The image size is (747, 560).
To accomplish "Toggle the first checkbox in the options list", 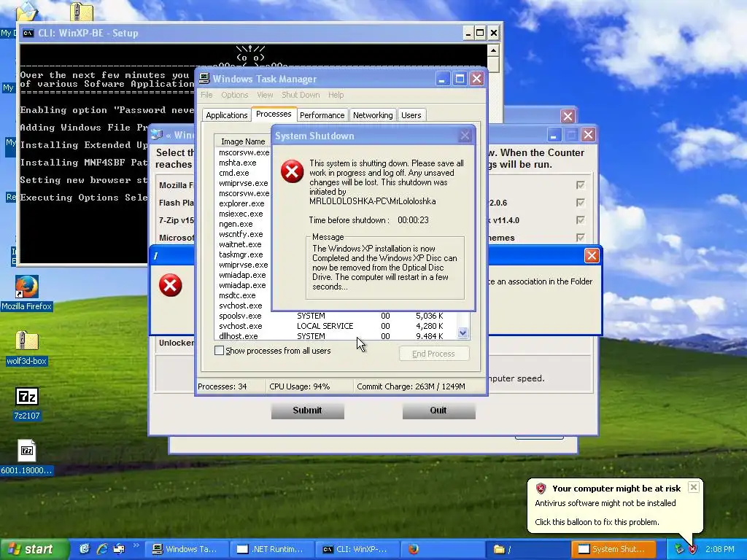I will [580, 184].
